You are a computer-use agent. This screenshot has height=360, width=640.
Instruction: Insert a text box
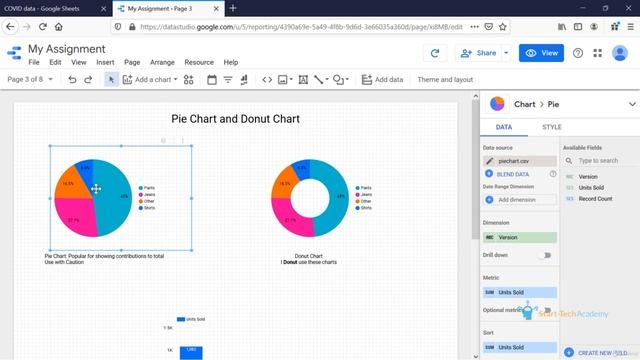(303, 80)
